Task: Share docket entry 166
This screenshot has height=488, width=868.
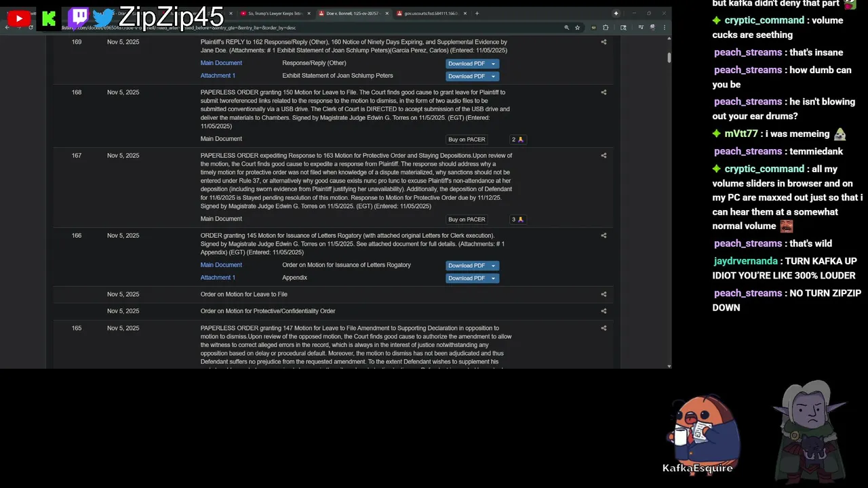Action: point(604,235)
